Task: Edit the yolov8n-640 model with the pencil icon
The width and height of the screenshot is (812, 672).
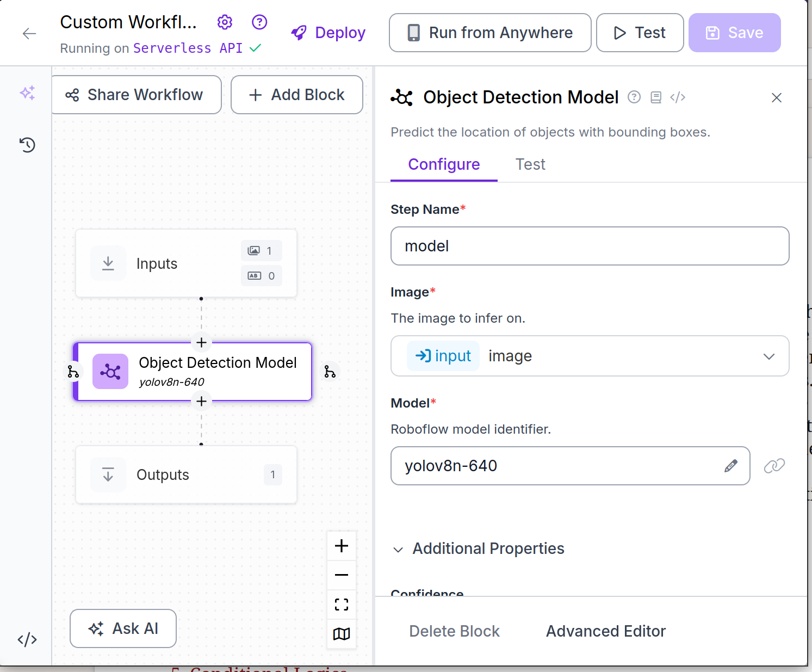Action: 731,466
